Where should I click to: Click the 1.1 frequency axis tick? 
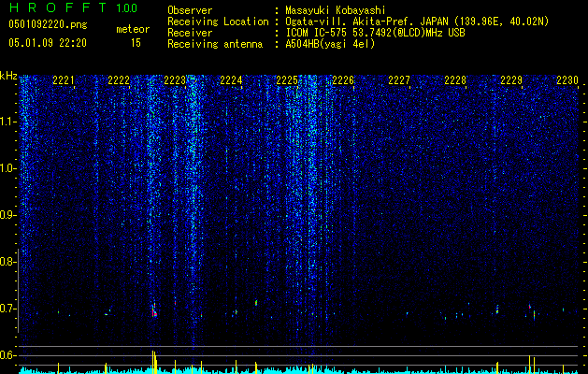pos(8,122)
